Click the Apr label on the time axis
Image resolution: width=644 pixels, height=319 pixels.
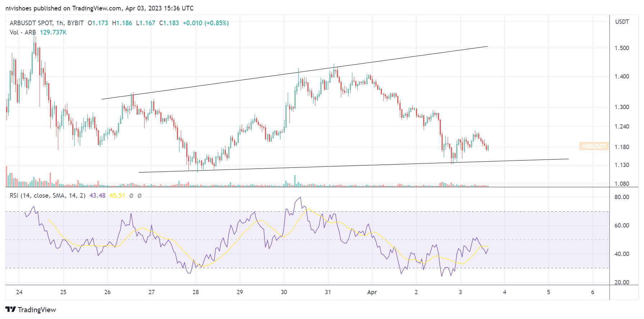coord(372,292)
